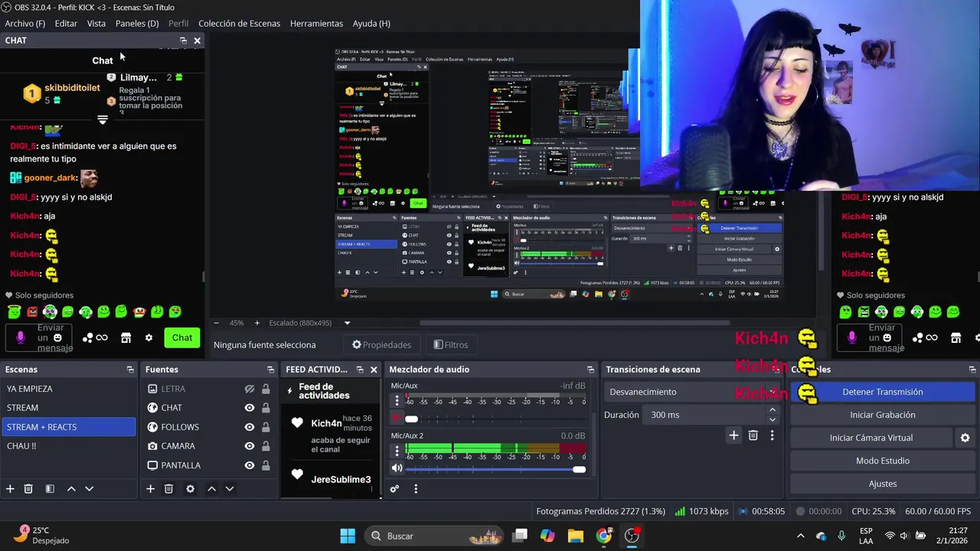Open the chat shop store icon
Viewport: 980px width, 551px height.
click(126, 337)
